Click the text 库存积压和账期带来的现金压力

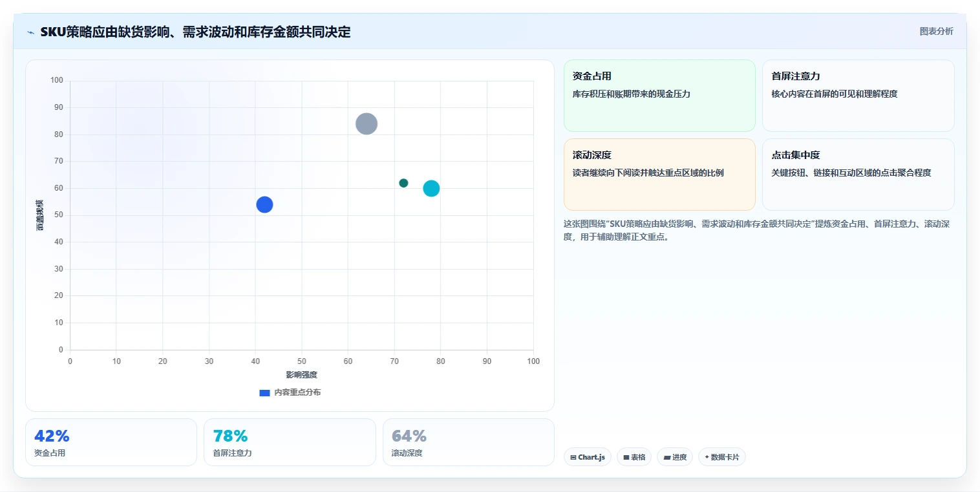632,94
